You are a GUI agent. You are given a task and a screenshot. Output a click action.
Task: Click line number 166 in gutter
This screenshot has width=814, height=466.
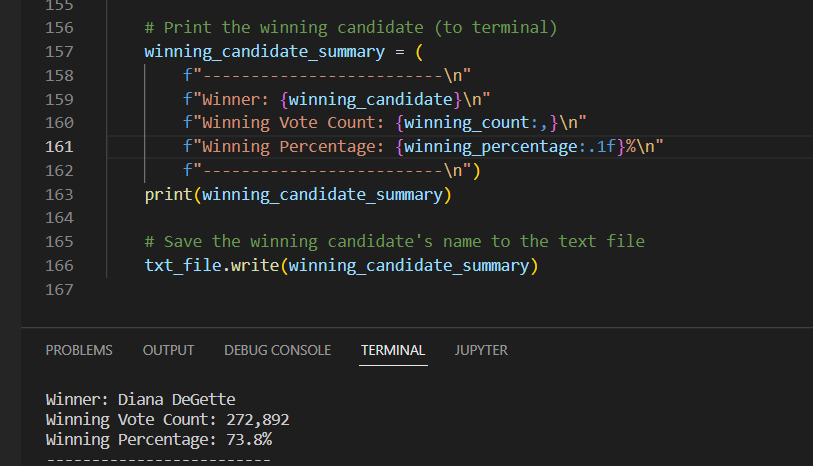pyautogui.click(x=59, y=265)
